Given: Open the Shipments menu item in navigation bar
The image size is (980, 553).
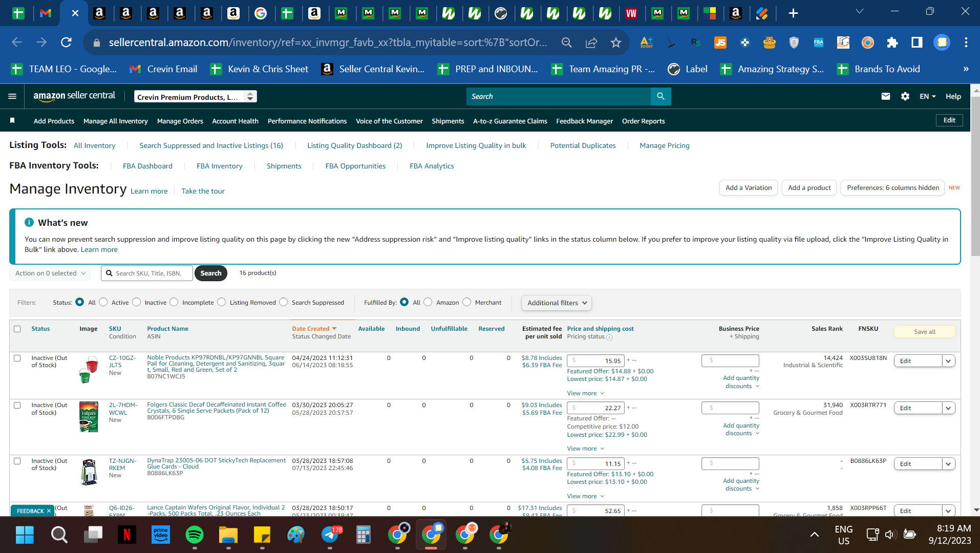Looking at the screenshot, I should click(448, 121).
